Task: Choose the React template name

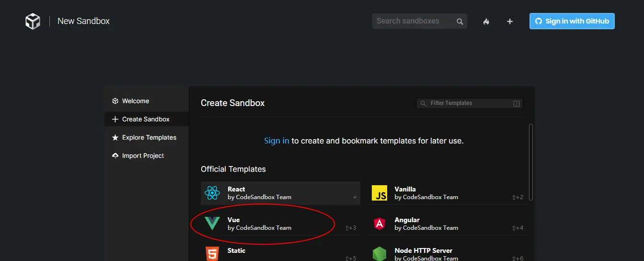Action: pyautogui.click(x=236, y=189)
